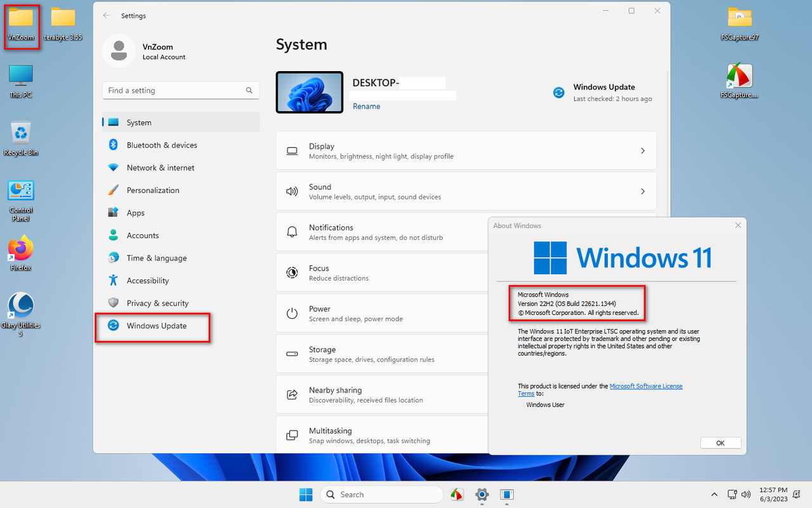Screen dimensions: 812x508
Task: Select the FSCapture shortcut icon on desktop
Action: [740, 81]
